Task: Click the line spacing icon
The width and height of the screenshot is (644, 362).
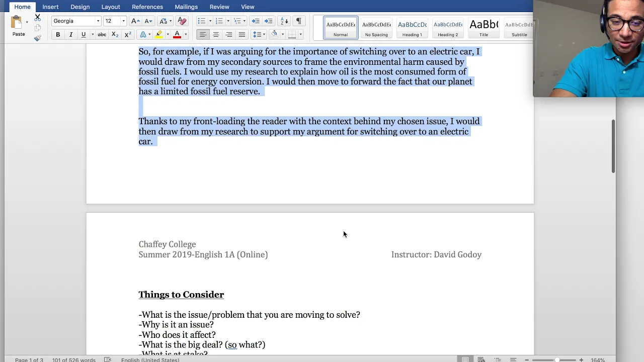Action: pos(257,35)
